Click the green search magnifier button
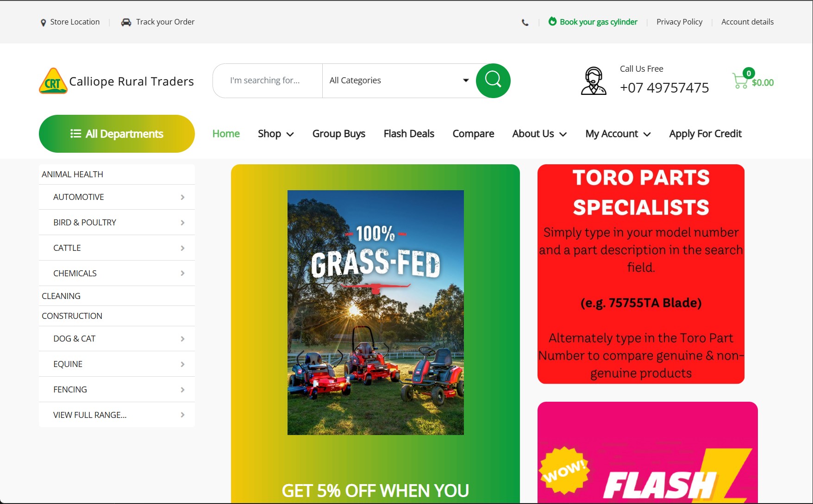Viewport: 813px width, 504px height. click(x=493, y=81)
